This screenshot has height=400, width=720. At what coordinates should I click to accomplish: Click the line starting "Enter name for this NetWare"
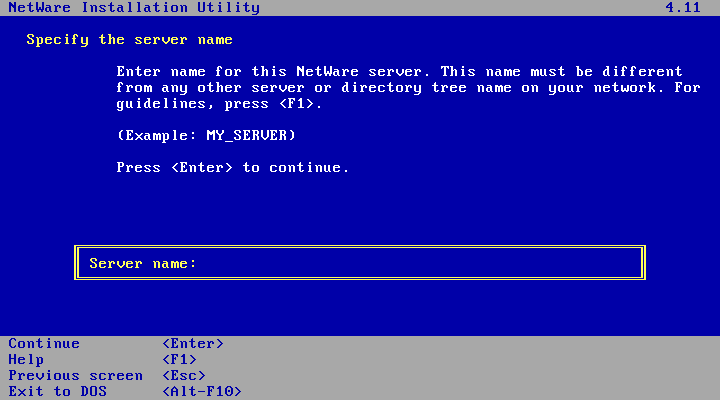[399, 72]
